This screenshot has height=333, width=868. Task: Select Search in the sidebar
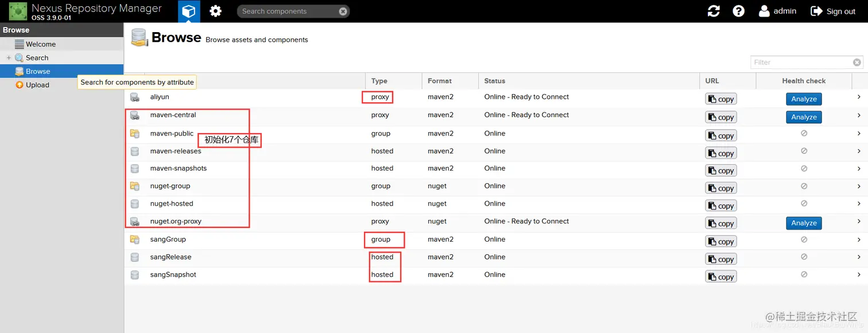(x=37, y=57)
